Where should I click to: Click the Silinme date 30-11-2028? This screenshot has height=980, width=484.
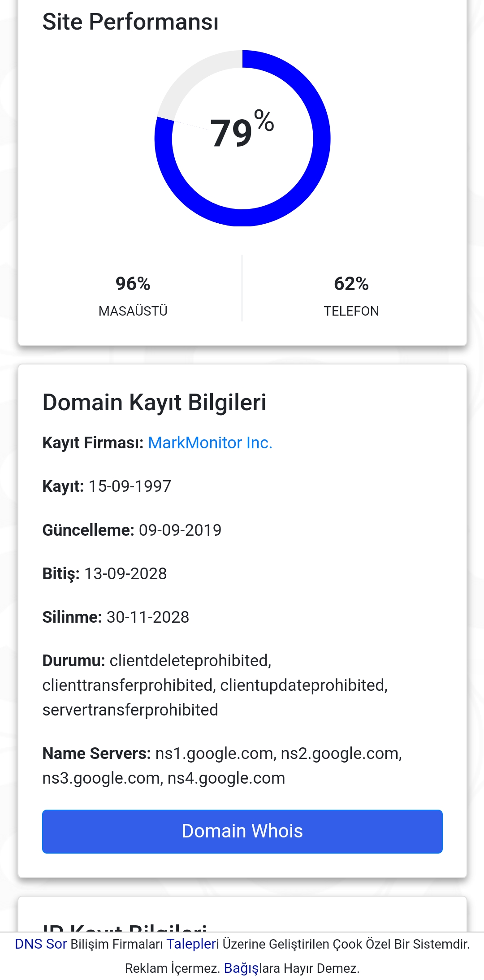148,617
